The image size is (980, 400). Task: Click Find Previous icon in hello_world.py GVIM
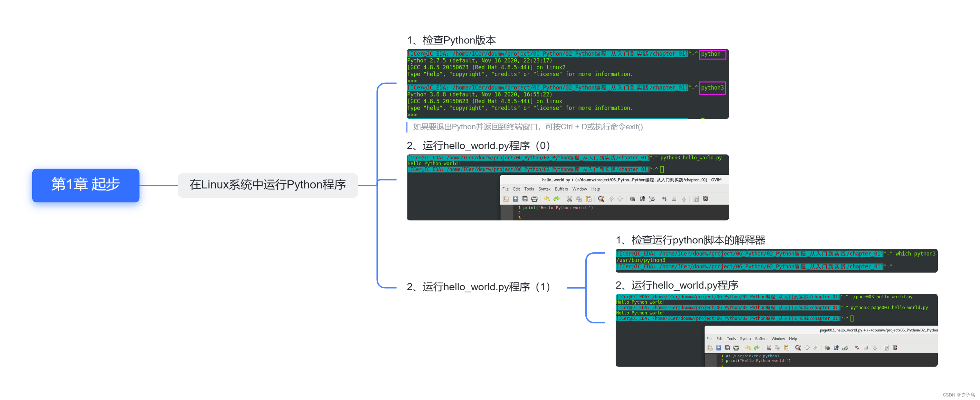[x=620, y=199]
